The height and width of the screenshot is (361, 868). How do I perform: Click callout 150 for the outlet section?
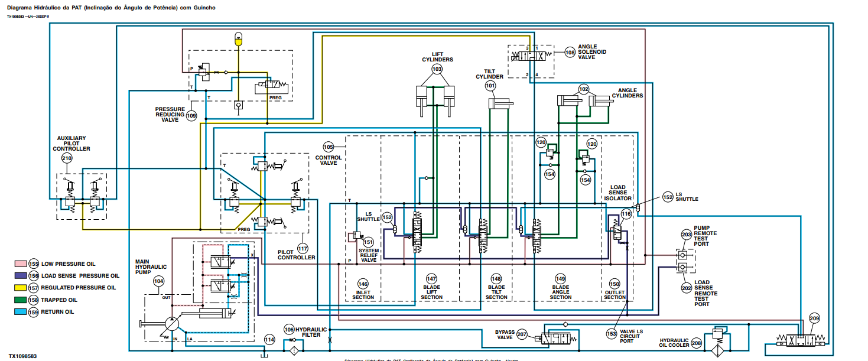[615, 283]
